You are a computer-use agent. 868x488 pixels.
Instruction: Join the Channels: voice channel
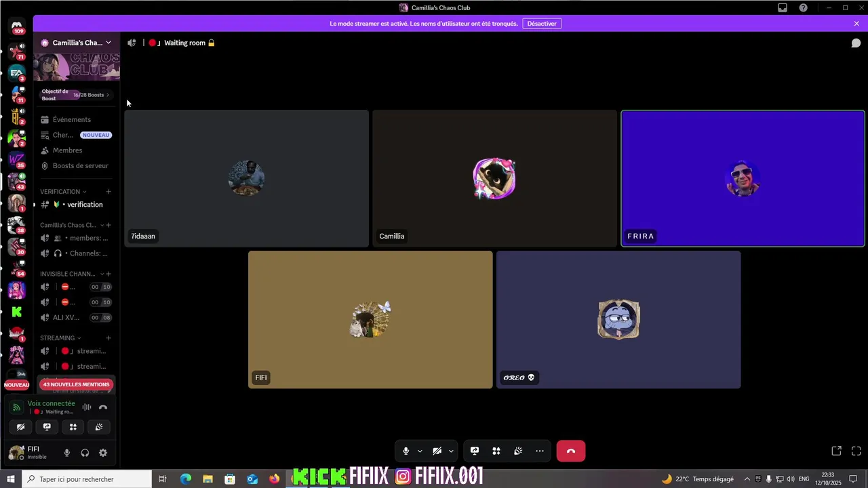(75, 253)
